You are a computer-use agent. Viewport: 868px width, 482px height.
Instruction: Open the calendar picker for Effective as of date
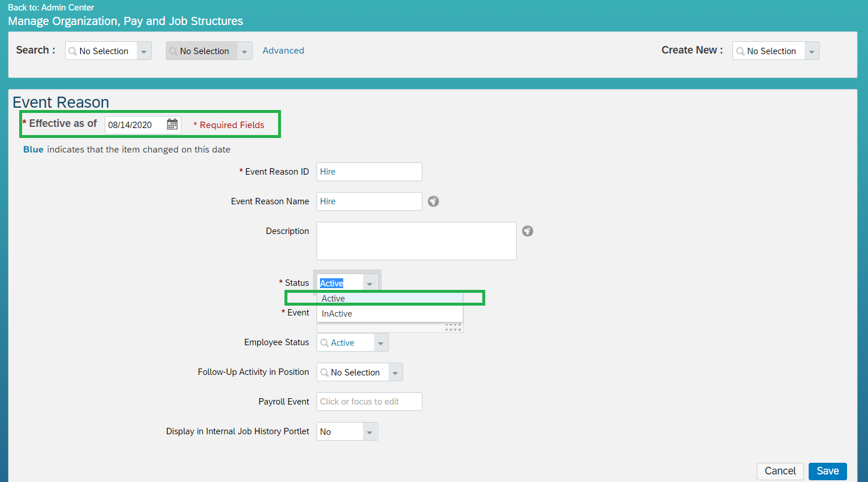tap(172, 124)
